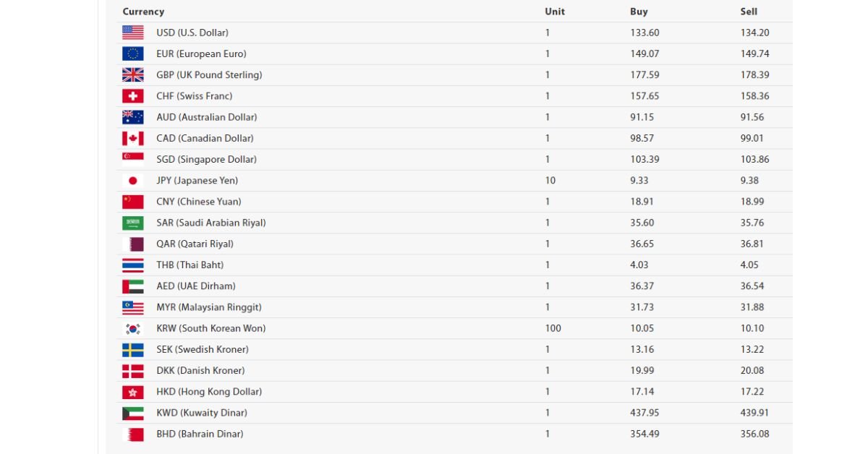Click the U.S. flag icon
The height and width of the screenshot is (454, 868).
(x=132, y=33)
